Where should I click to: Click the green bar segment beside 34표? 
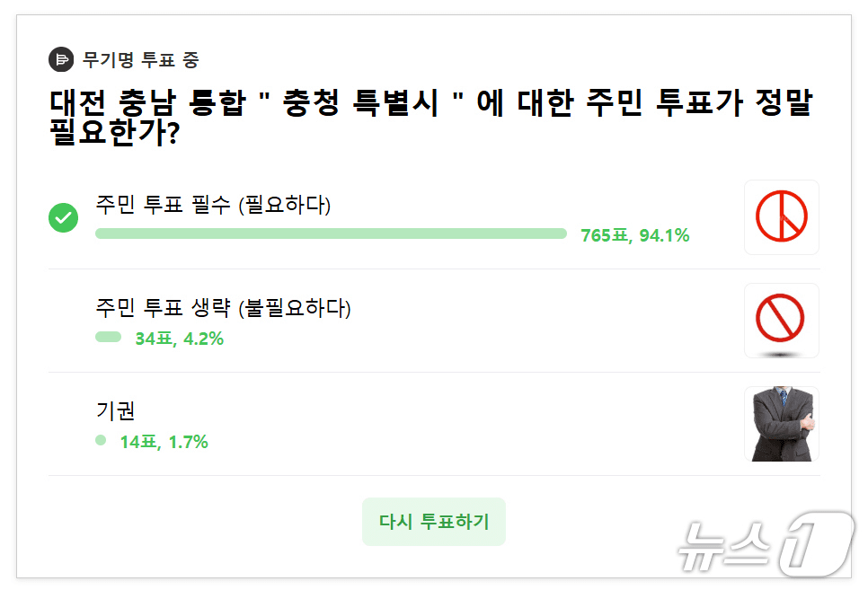pyautogui.click(x=107, y=339)
